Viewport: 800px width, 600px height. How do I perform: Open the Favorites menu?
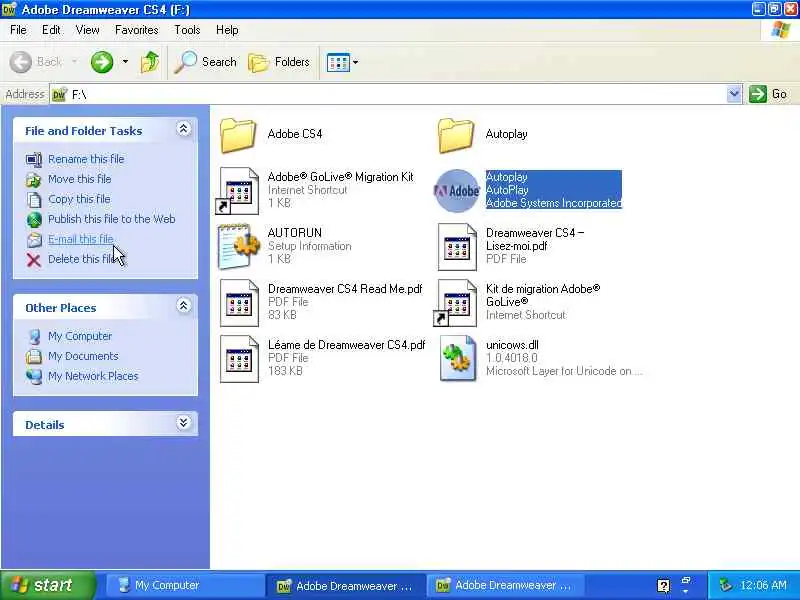pyautogui.click(x=137, y=30)
